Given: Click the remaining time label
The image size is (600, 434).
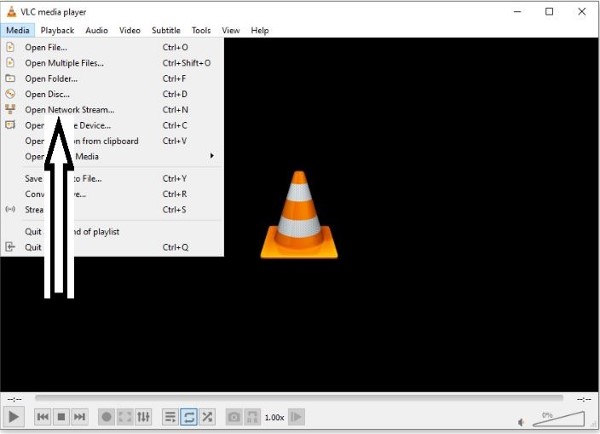Looking at the screenshot, I should (584, 399).
